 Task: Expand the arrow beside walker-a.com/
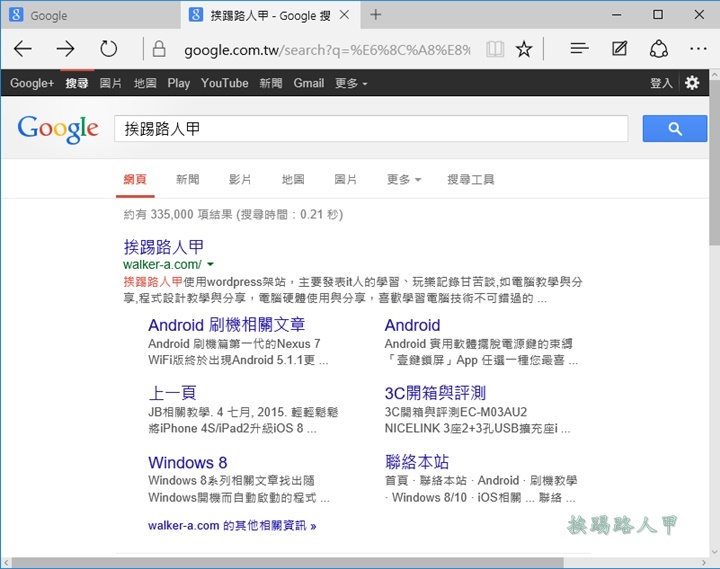[x=210, y=265]
